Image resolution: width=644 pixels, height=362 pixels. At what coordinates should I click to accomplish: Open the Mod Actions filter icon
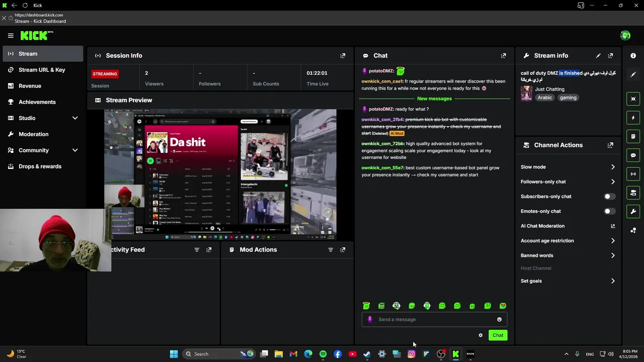click(x=331, y=250)
